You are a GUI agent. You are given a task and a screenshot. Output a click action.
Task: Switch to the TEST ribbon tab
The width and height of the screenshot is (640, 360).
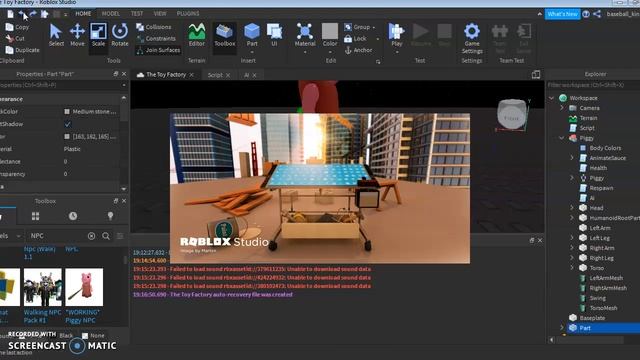tap(137, 13)
